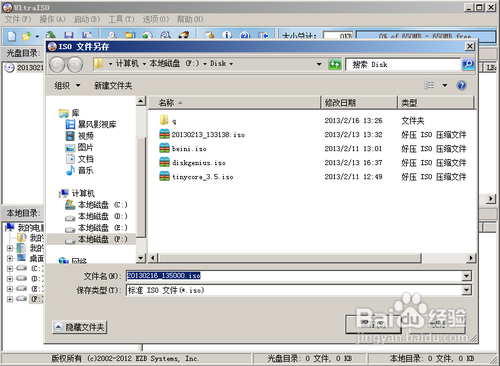Open the 音乐 library
This screenshot has height=366, width=500.
pos(79,170)
